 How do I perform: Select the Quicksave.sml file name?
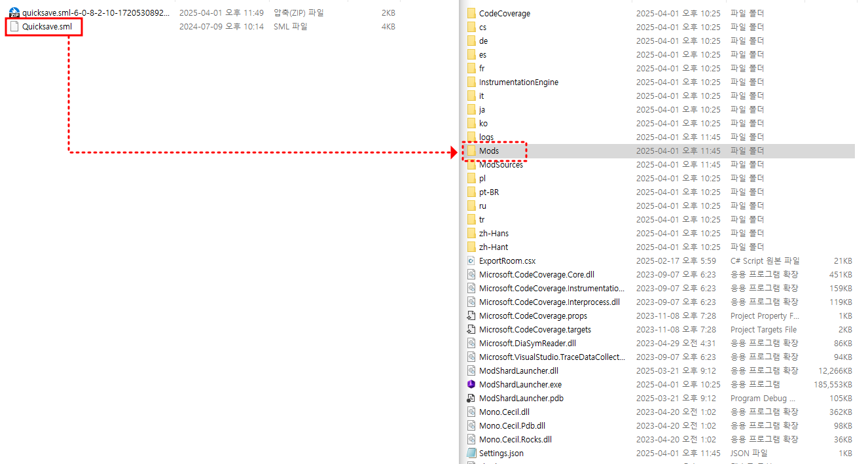click(47, 27)
